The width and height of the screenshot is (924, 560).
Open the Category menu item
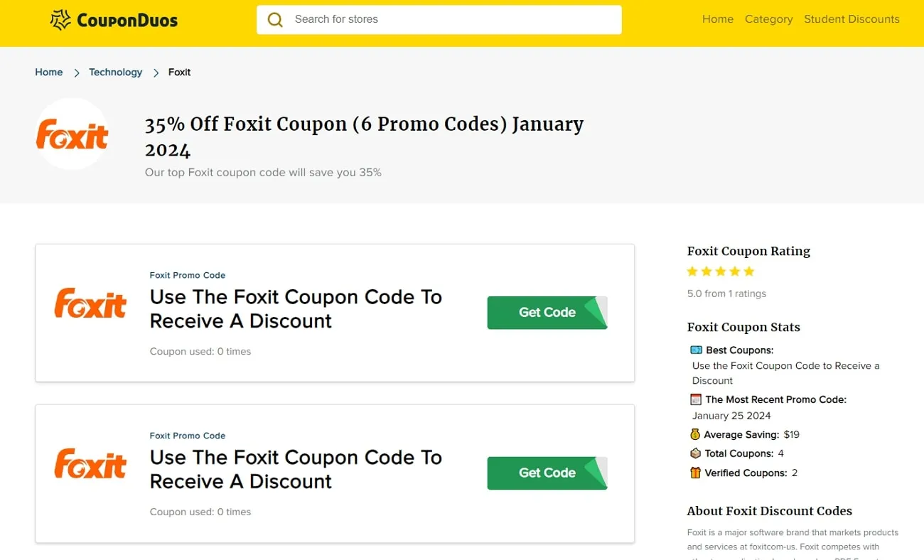[x=769, y=19]
